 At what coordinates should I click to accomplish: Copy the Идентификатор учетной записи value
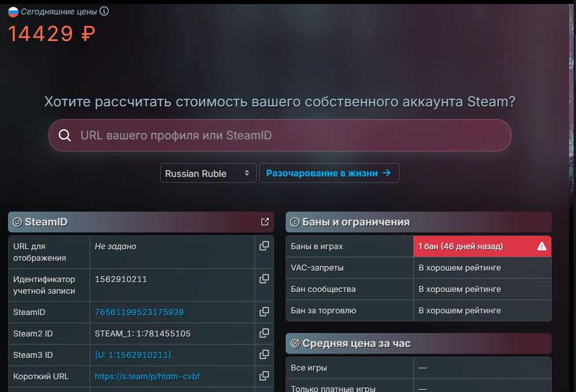pyautogui.click(x=264, y=279)
